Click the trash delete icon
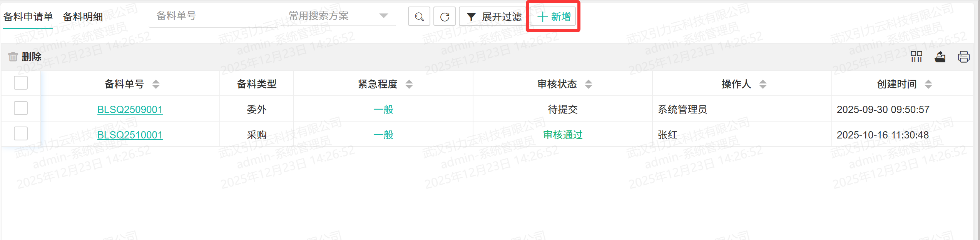This screenshot has width=980, height=240. [13, 57]
